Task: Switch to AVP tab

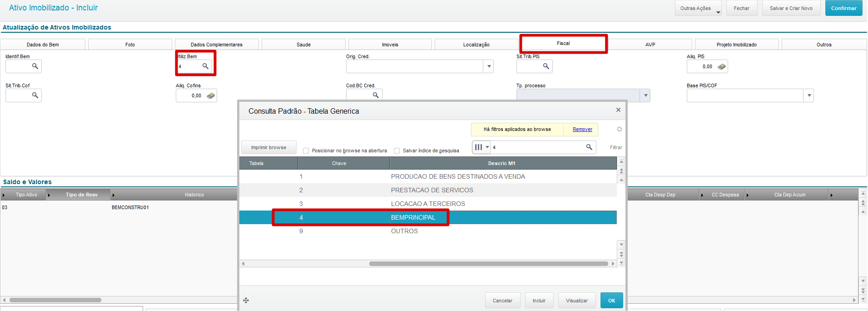Action: coord(650,45)
